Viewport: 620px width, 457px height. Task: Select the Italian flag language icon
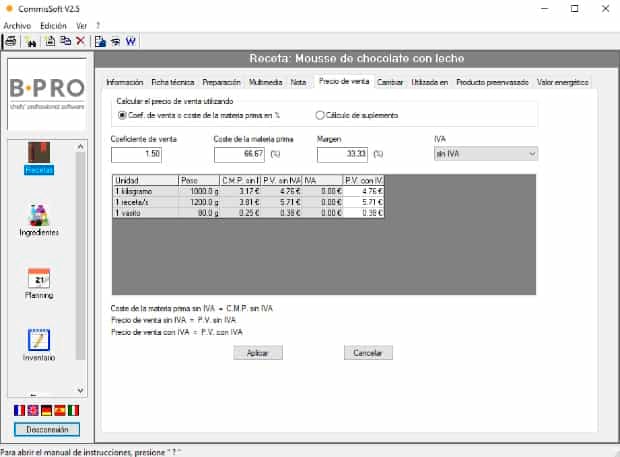[72, 411]
